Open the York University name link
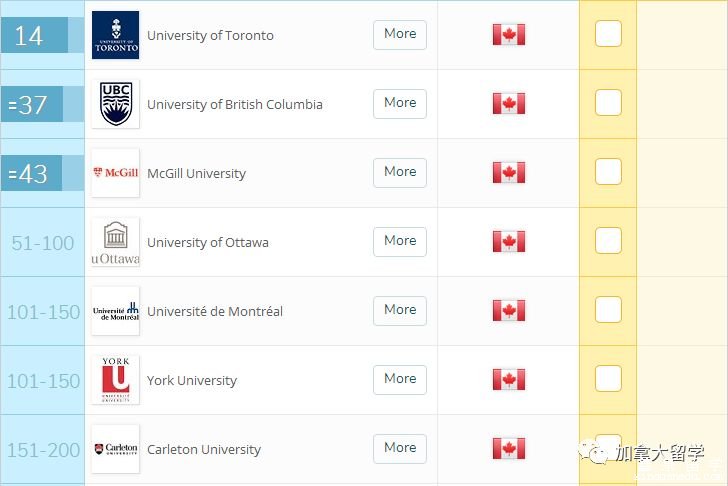The image size is (728, 486). [x=192, y=381]
